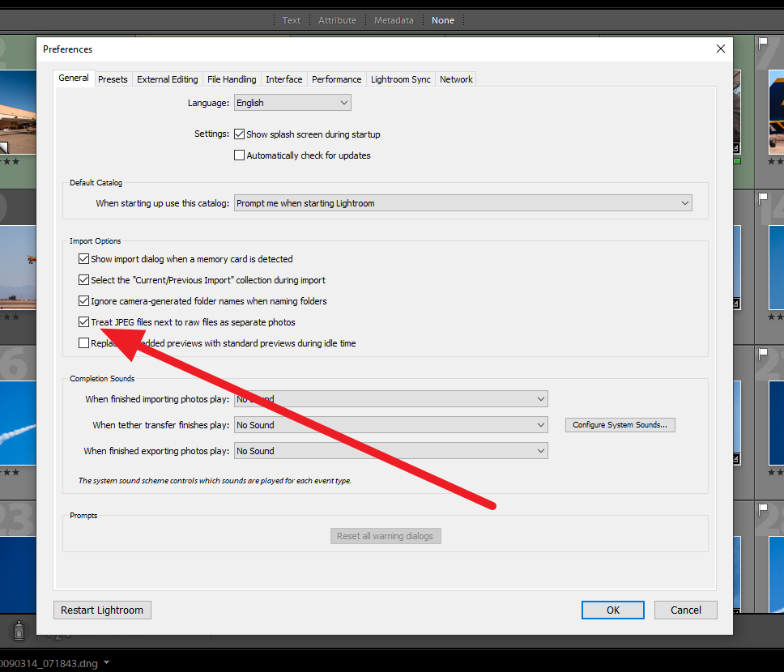Image resolution: width=784 pixels, height=672 pixels.
Task: Enable Automatically check for updates
Action: pos(239,155)
